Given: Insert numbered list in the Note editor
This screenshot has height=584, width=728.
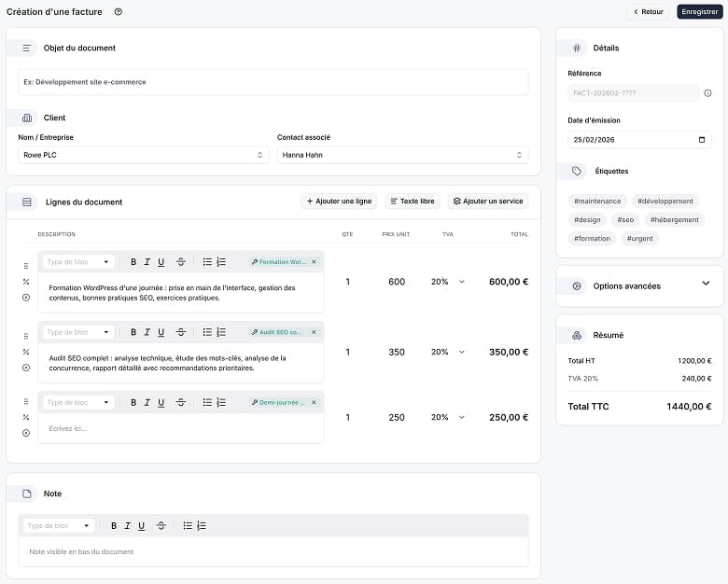Looking at the screenshot, I should click(x=202, y=526).
